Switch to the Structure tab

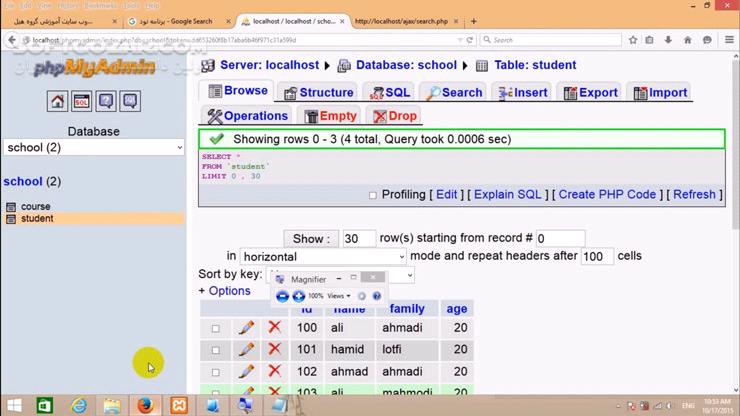pos(319,93)
